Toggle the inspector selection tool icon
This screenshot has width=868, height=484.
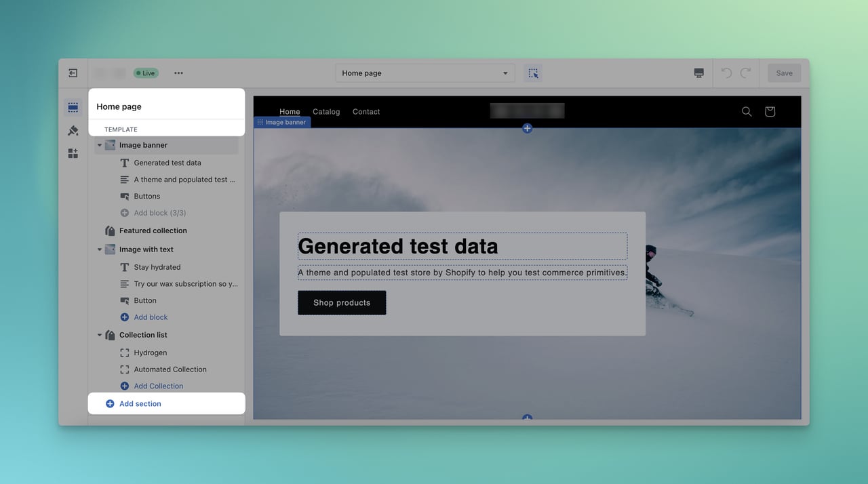tap(533, 73)
